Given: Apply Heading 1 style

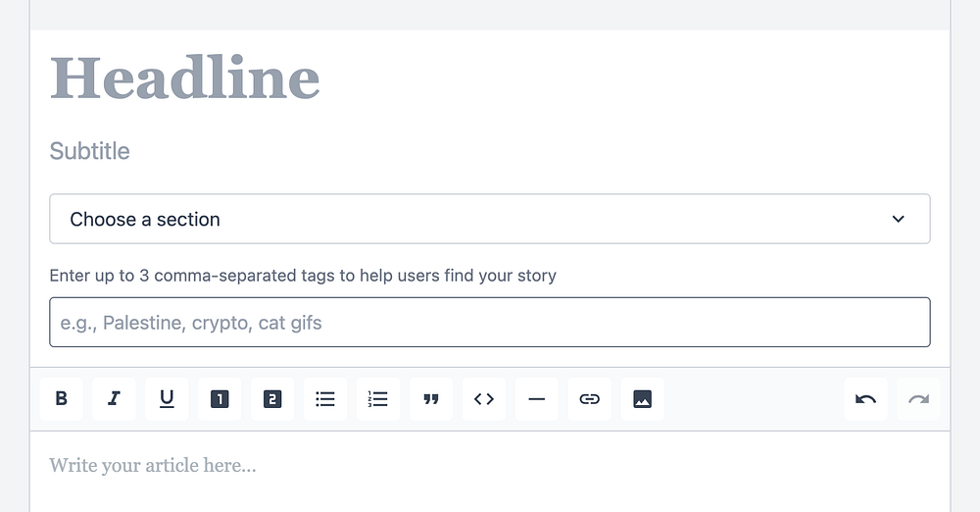Looking at the screenshot, I should pos(220,399).
